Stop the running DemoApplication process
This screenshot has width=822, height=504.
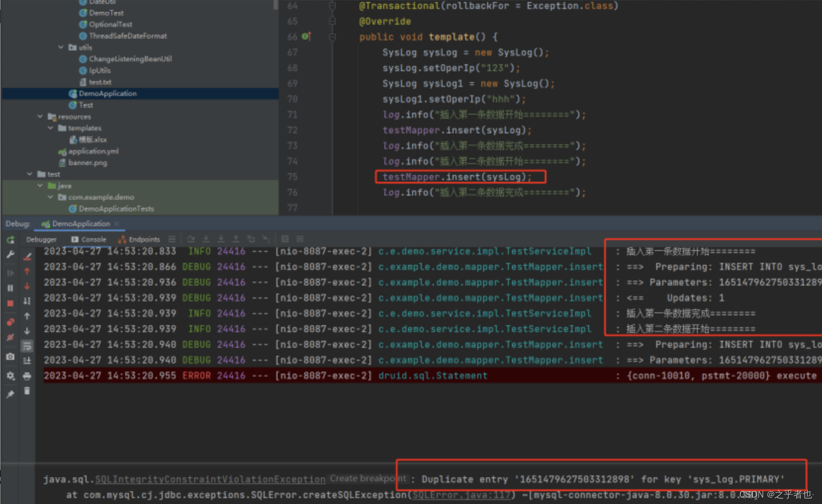point(10,302)
